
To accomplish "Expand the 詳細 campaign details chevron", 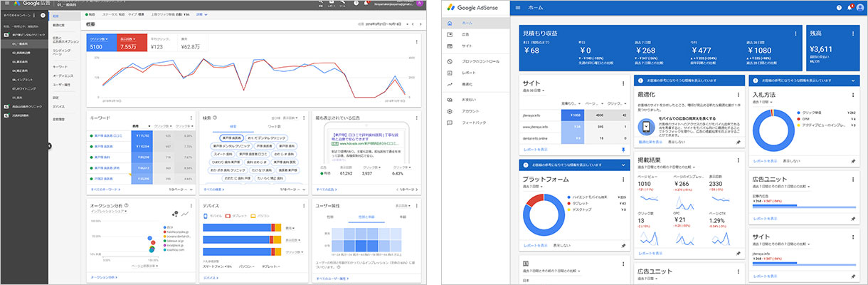I will [207, 14].
